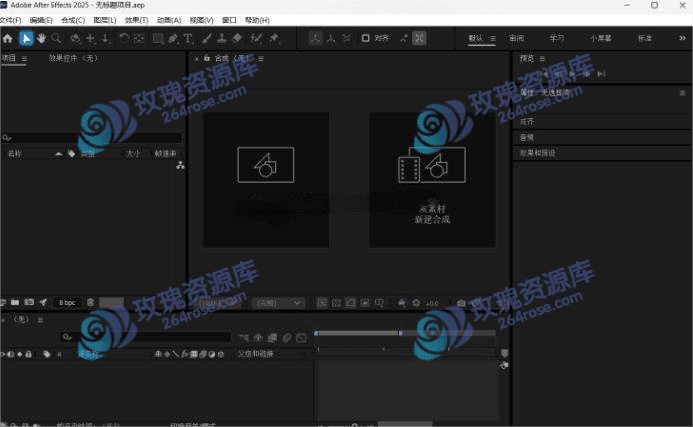Viewport: 693px width, 427px height.
Task: Select the Roto Brush tool
Action: pos(256,38)
